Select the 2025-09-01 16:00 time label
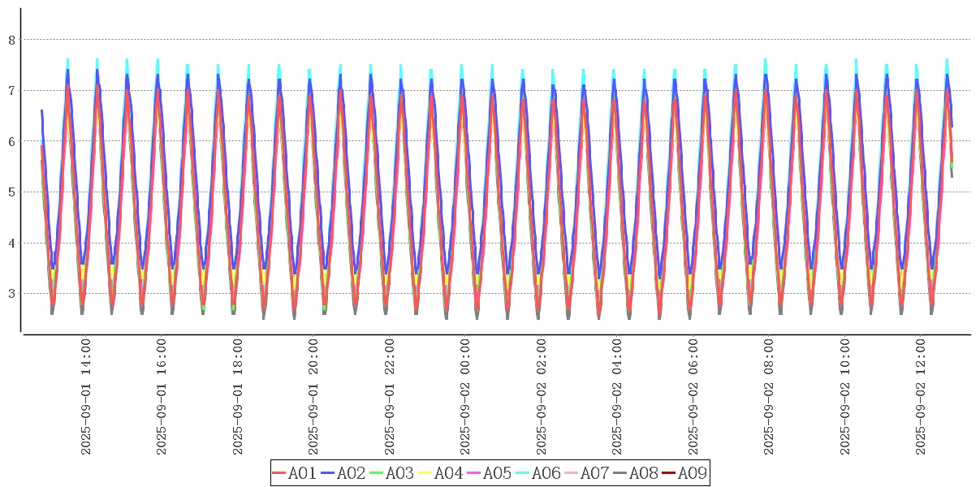 coord(162,397)
